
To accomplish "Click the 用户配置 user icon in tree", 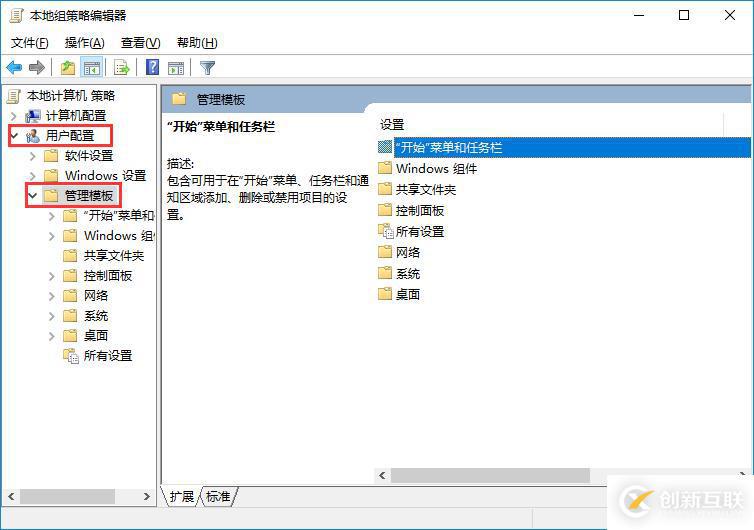I will (33, 136).
